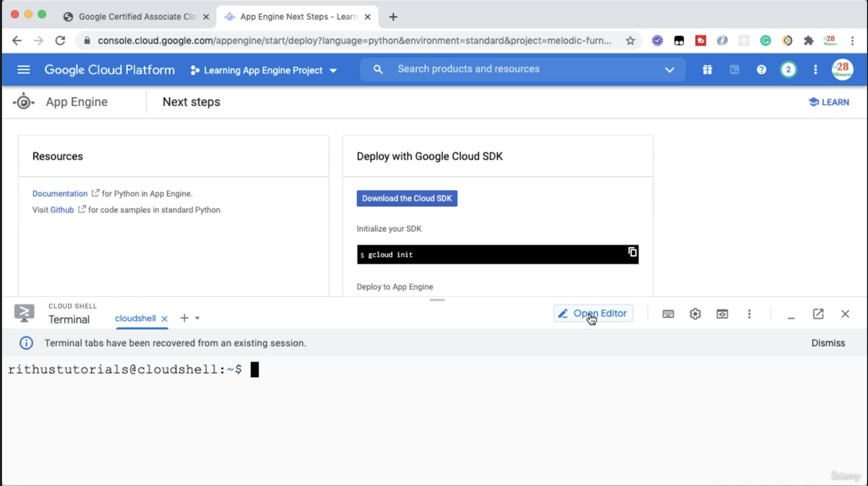The width and height of the screenshot is (868, 486).
Task: Open the Google account avatar menu
Action: point(842,70)
